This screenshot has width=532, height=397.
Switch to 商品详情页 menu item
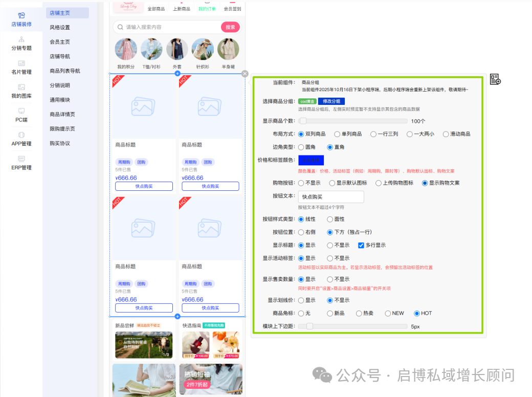tap(62, 115)
